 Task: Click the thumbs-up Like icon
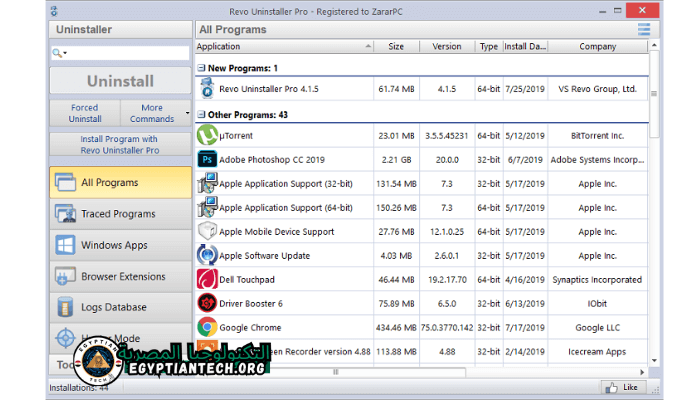[612, 388]
